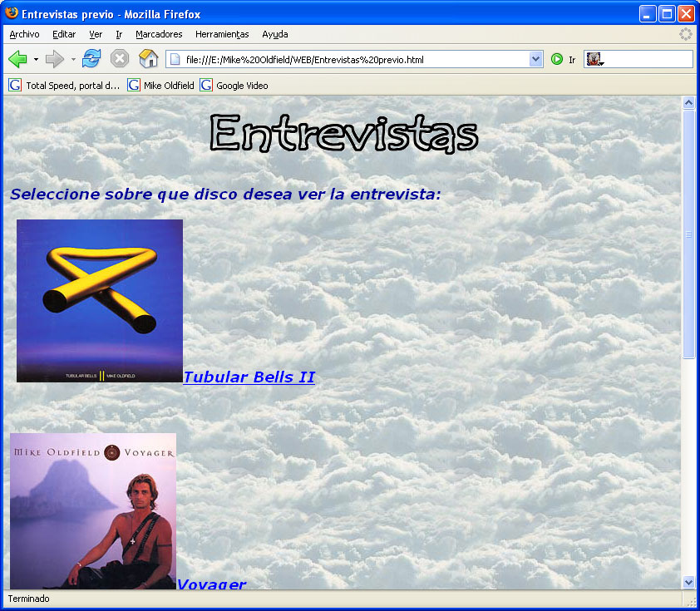Open the Ir menu
Screen dimensions: 700x611
(119, 34)
